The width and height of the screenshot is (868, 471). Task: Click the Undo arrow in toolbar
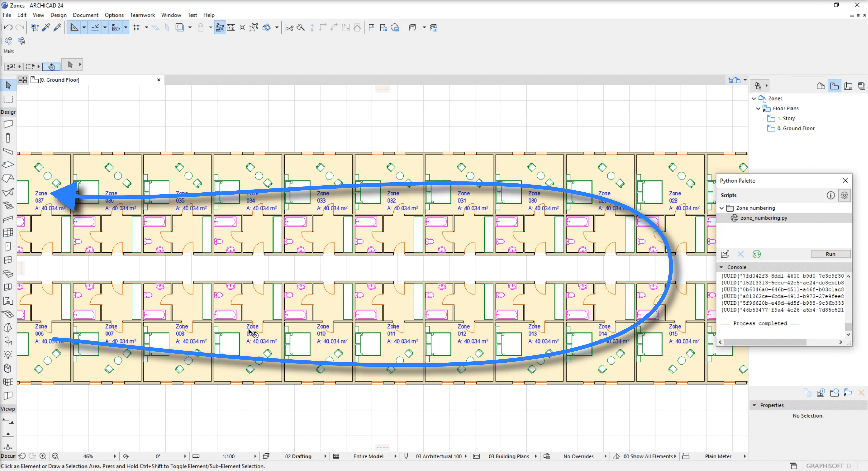pos(8,28)
